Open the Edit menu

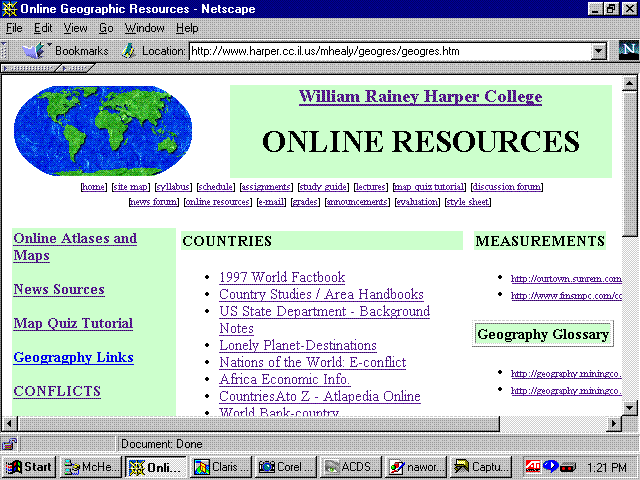click(43, 28)
